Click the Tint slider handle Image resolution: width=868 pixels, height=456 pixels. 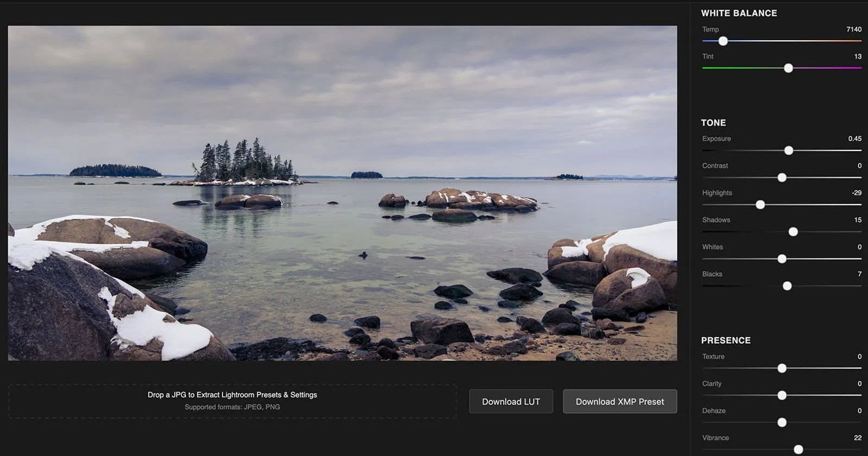point(788,68)
